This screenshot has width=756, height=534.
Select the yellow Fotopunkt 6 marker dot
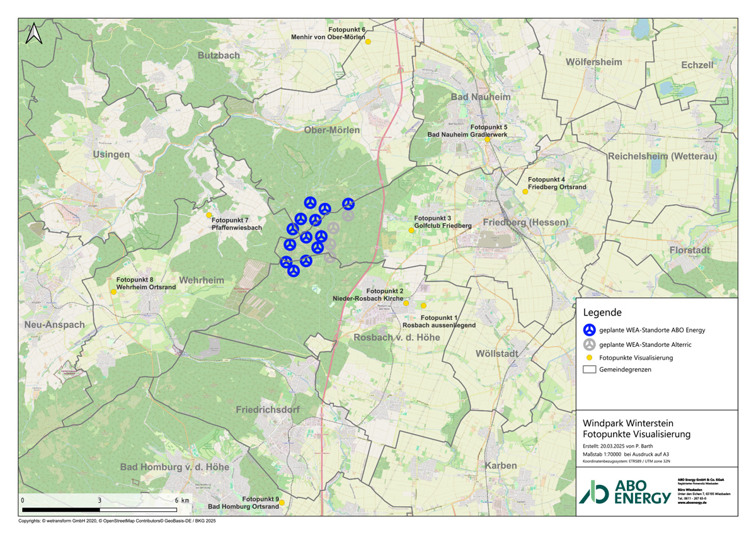click(x=369, y=42)
